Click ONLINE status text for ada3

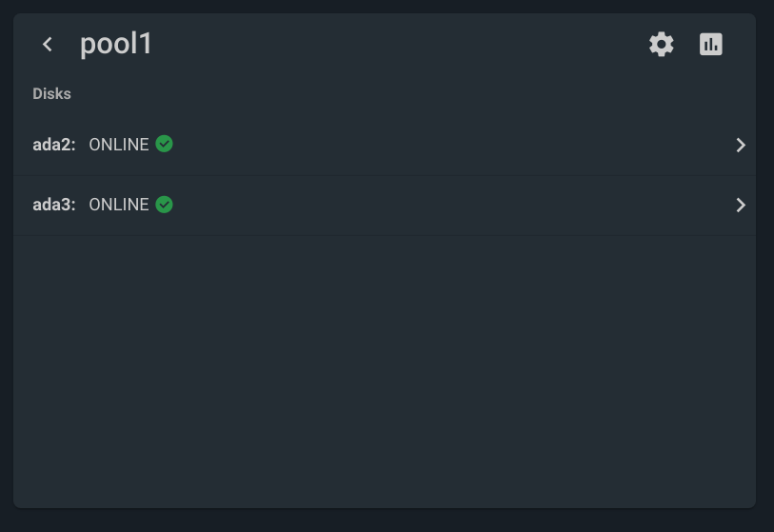[118, 205]
